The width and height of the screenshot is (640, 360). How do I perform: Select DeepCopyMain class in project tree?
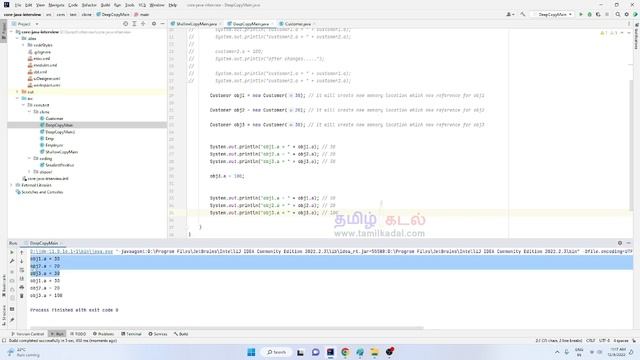click(59, 125)
